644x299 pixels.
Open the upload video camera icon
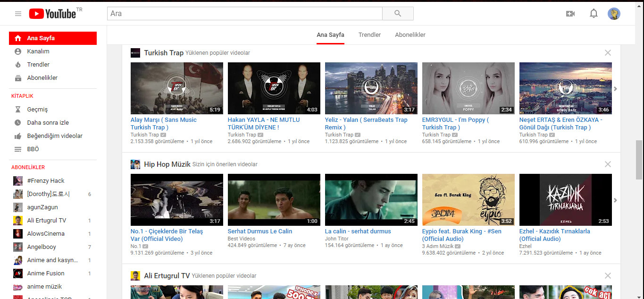click(570, 14)
